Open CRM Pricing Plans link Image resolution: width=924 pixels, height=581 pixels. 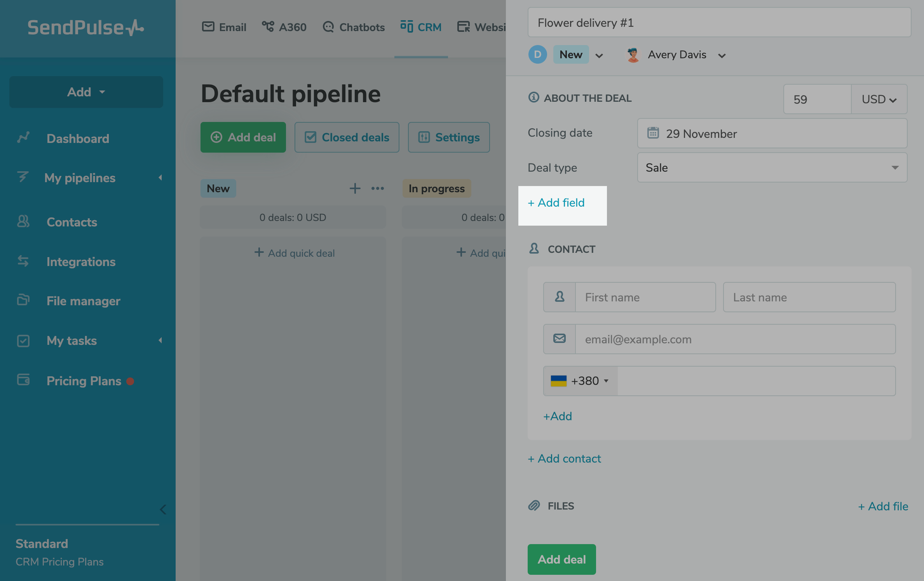(59, 562)
